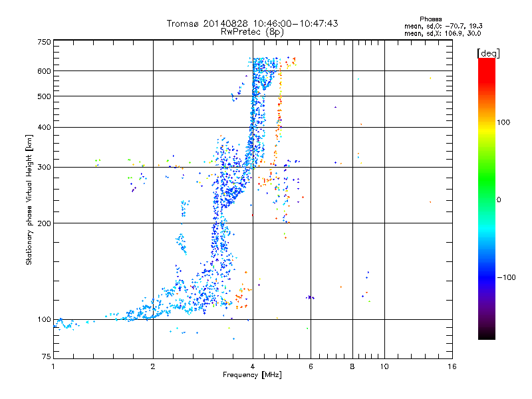This screenshot has width=532, height=399.
Task: Click the "Phases" statistics heading
Action: [430, 19]
